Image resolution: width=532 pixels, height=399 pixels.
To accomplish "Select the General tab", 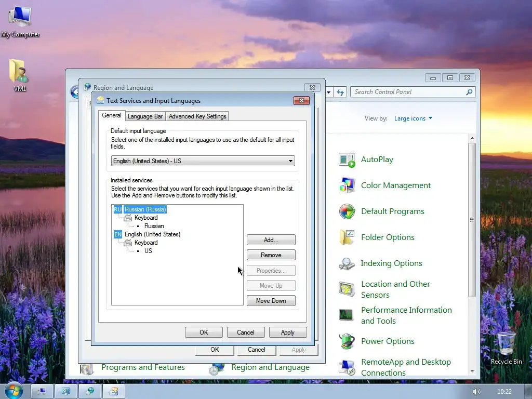I will 112,115.
